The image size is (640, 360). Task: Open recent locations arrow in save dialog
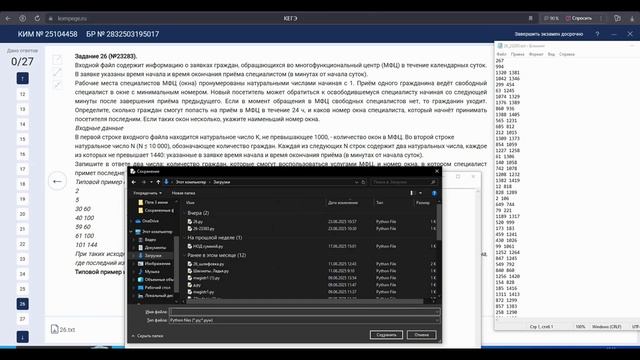(151, 182)
